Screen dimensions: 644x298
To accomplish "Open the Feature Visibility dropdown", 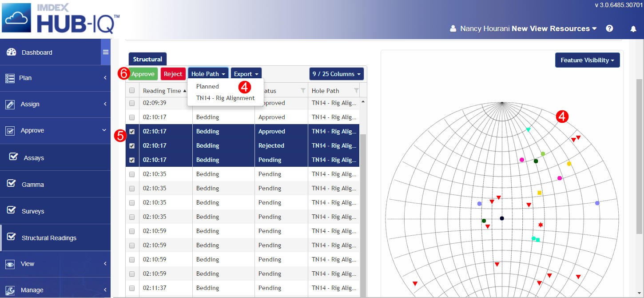I will point(587,60).
